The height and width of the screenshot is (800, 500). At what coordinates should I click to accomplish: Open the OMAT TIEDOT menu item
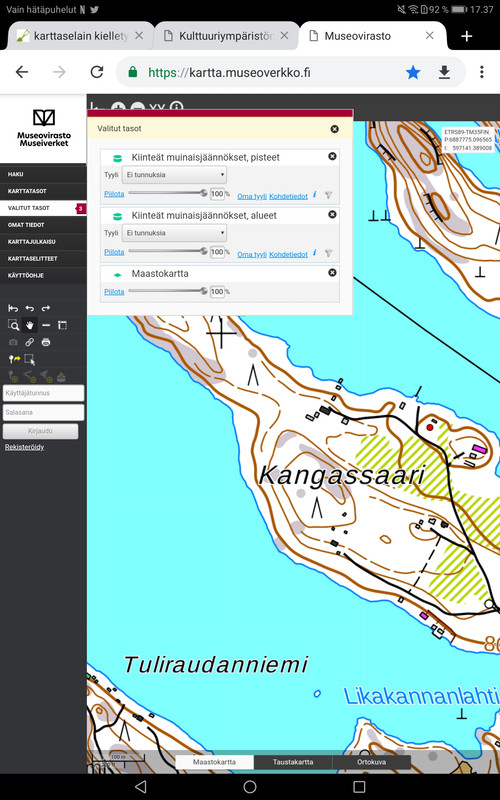(43, 224)
